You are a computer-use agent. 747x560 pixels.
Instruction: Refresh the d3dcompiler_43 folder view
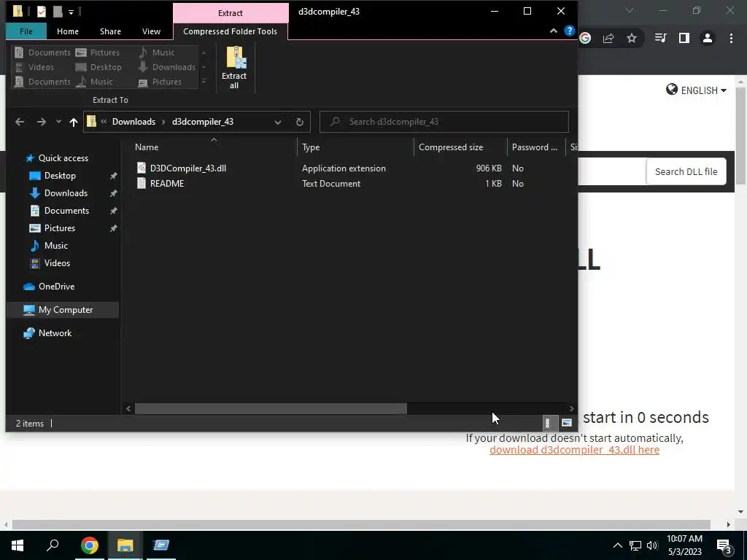pos(300,122)
